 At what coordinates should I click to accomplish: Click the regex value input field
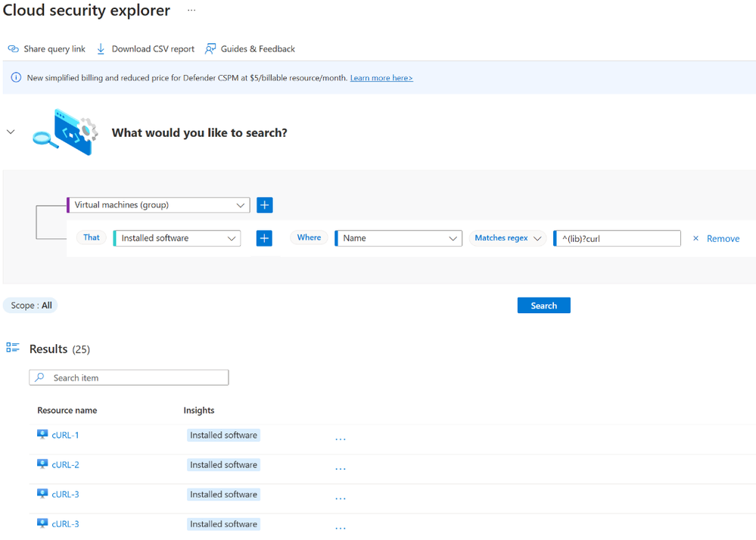point(618,238)
